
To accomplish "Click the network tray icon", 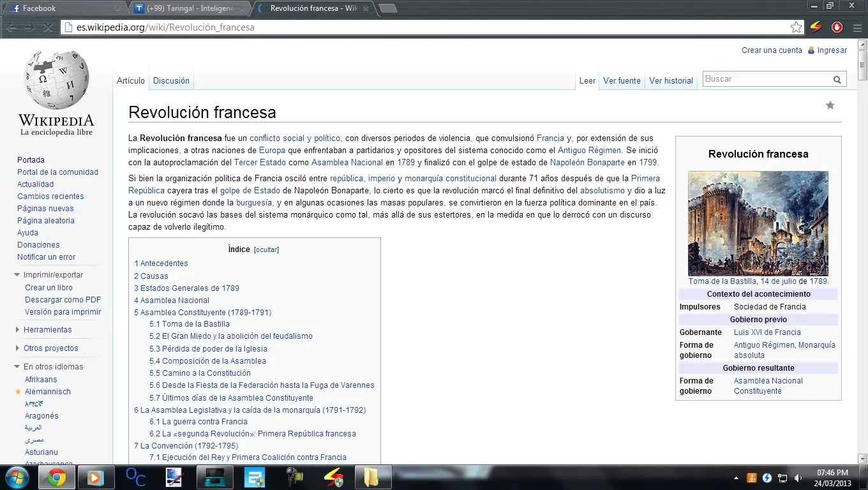I will [782, 477].
